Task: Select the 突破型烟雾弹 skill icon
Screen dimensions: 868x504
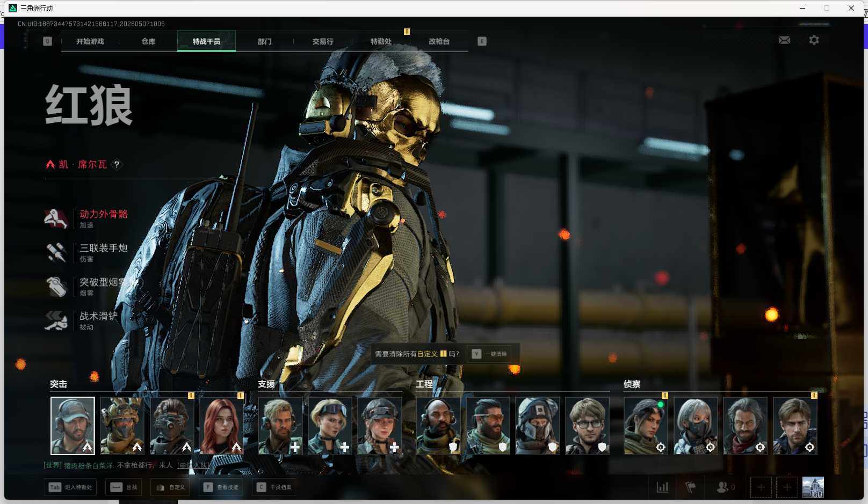Action: tap(56, 287)
